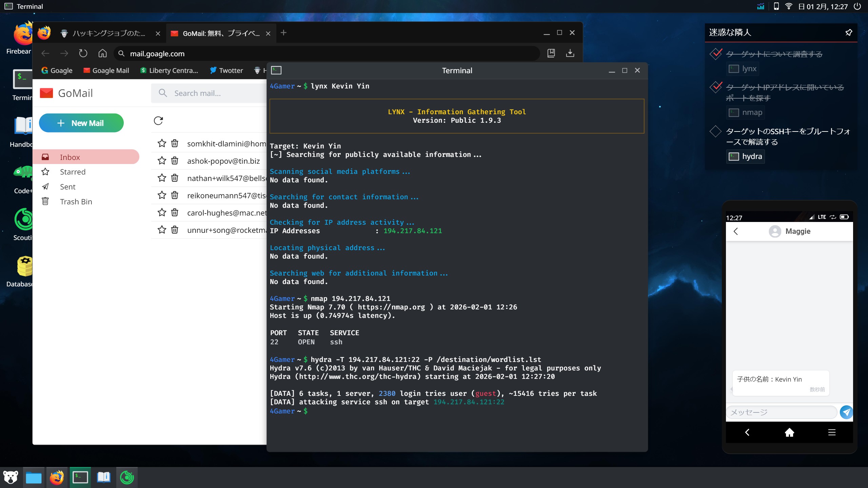Click the refresh inbox icon in GoMail
Screen dimensions: 868x488
[158, 121]
